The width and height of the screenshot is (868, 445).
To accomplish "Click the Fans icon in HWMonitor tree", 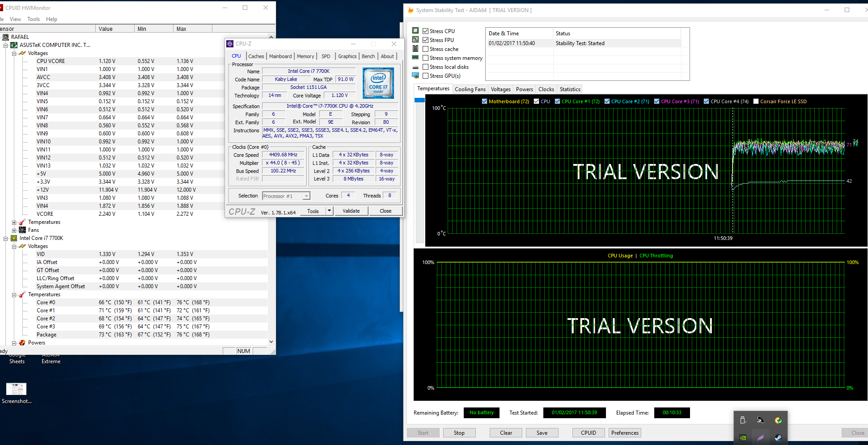I will 22,230.
